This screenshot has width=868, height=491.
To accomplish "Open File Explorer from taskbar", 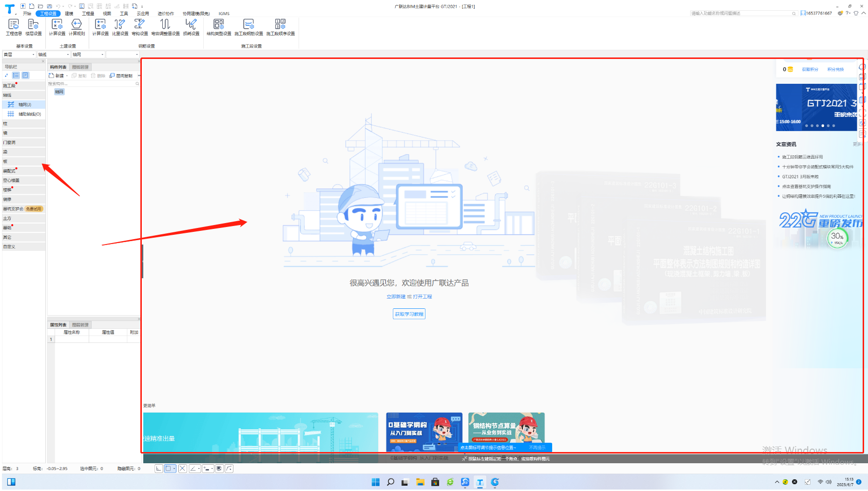I will pos(420,482).
